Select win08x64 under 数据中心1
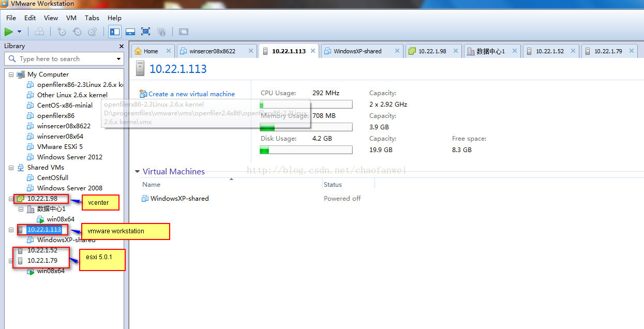 (61, 219)
